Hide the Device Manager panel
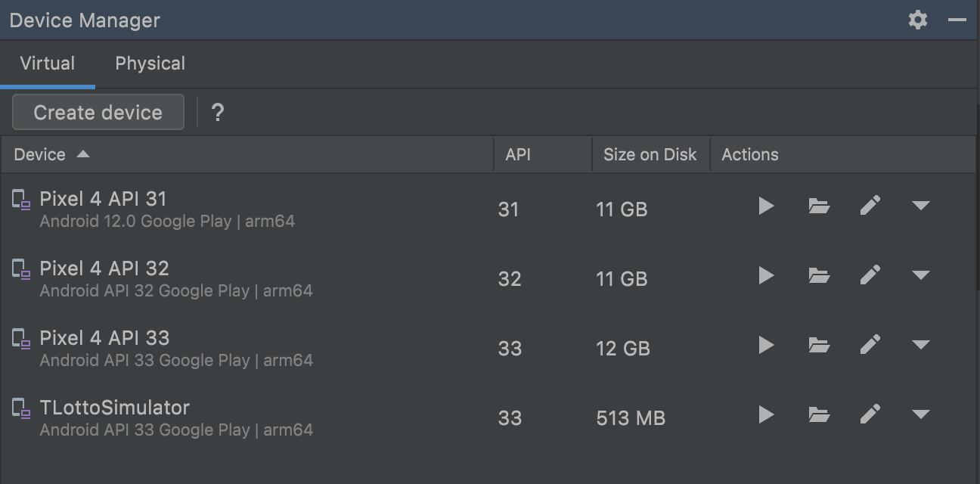Image resolution: width=980 pixels, height=484 pixels. click(957, 20)
